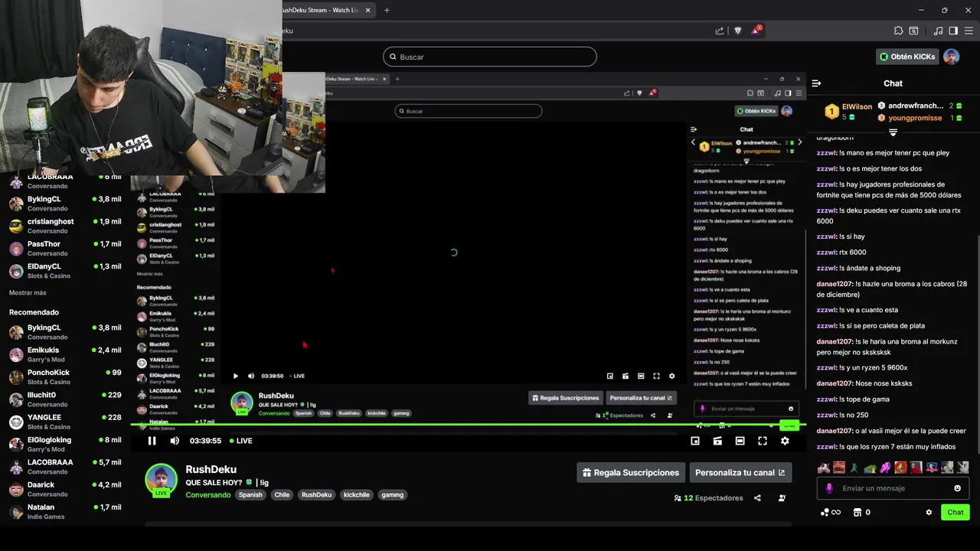Open BykingCL recommended channel
Image resolution: width=980 pixels, height=551 pixels.
click(x=64, y=332)
